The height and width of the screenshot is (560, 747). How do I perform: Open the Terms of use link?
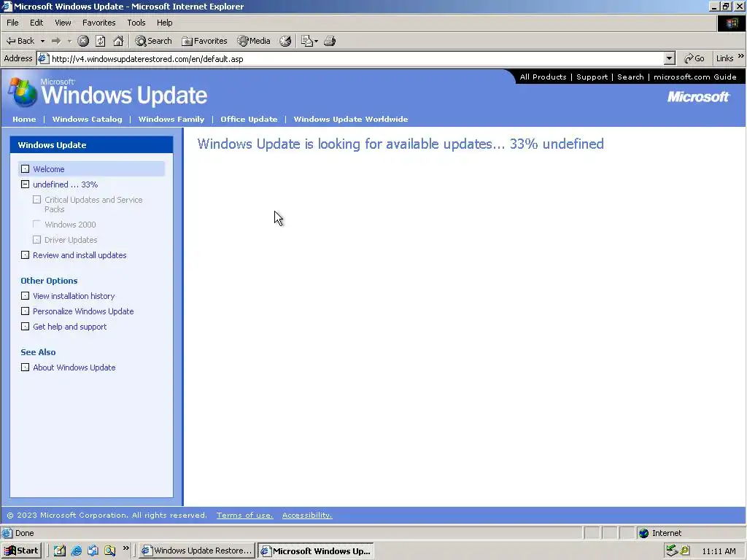pyautogui.click(x=245, y=516)
